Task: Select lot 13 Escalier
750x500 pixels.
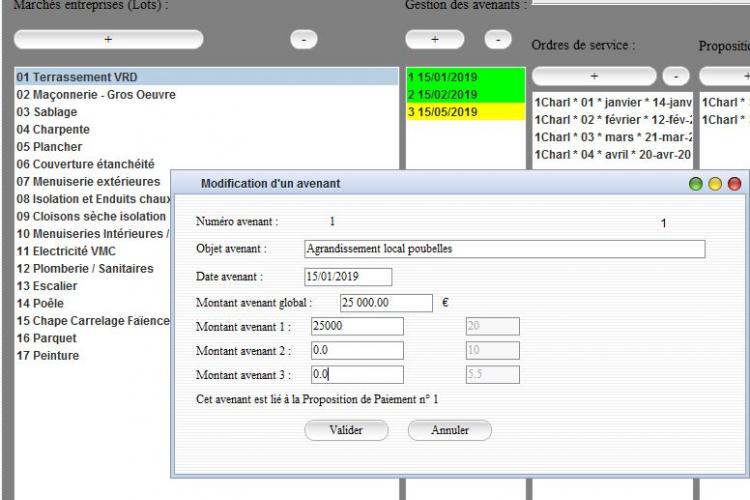Action: coord(93,286)
